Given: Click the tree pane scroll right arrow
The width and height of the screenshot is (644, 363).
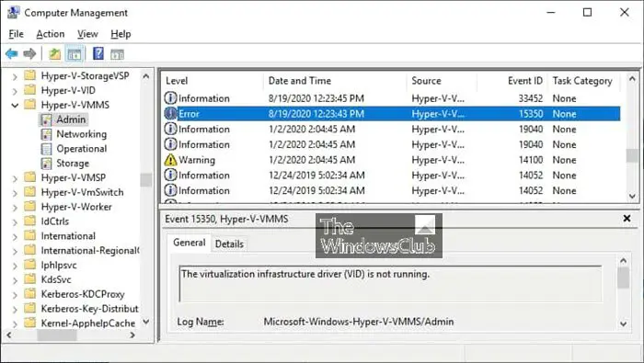Looking at the screenshot, I should point(132,335).
